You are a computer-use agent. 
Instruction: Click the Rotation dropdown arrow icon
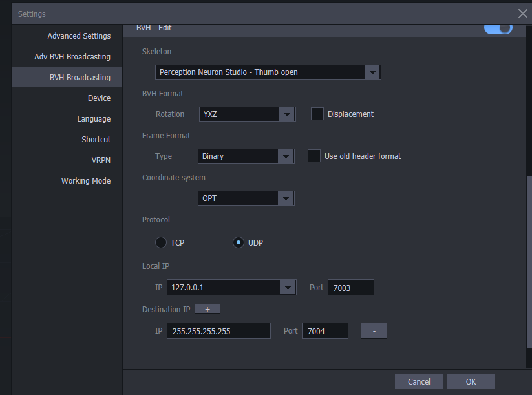click(x=287, y=114)
